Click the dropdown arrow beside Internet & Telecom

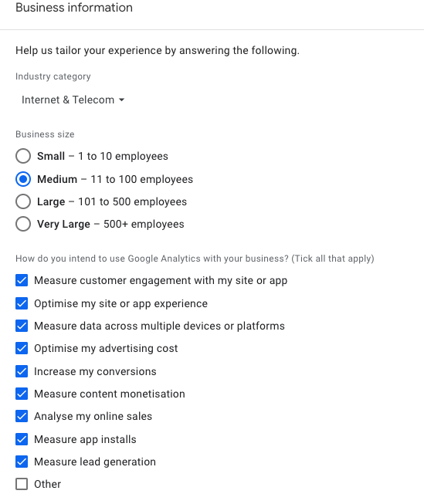click(x=121, y=100)
